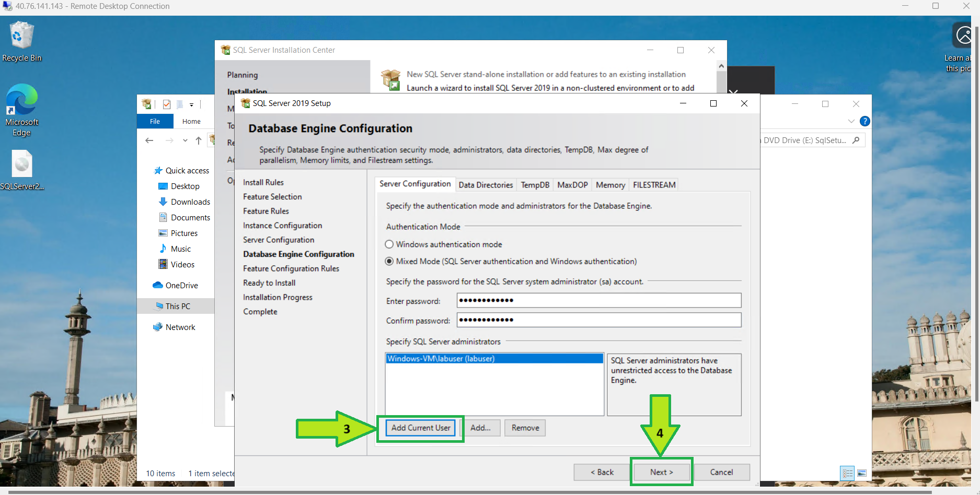This screenshot has width=980, height=495.
Task: Open the quick access toolbar customize dropdown
Action: (191, 104)
